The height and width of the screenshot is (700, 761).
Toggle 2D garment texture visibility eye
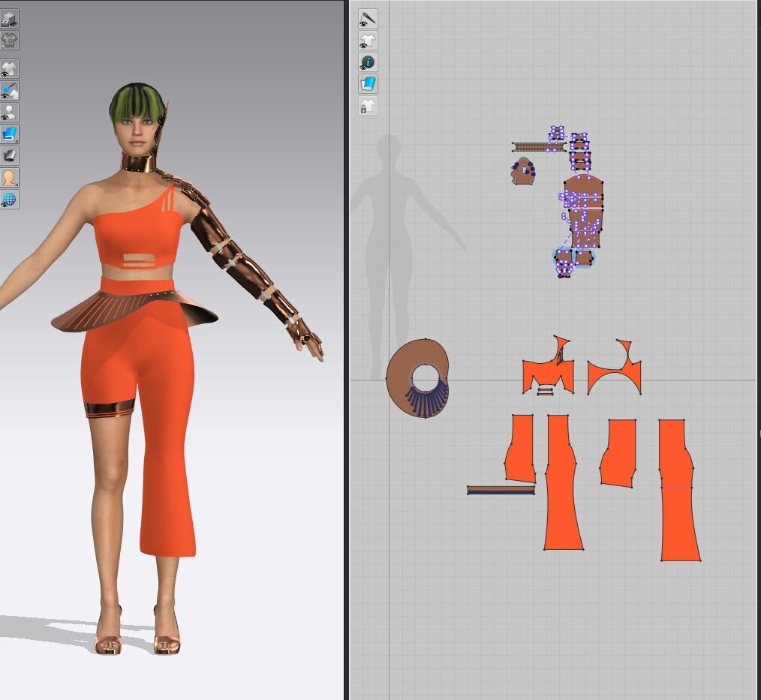(x=367, y=40)
